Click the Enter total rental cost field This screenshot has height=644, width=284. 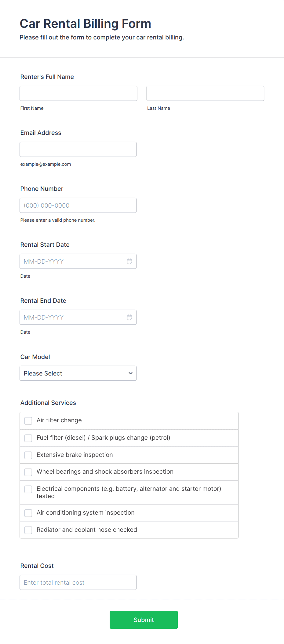tap(78, 582)
